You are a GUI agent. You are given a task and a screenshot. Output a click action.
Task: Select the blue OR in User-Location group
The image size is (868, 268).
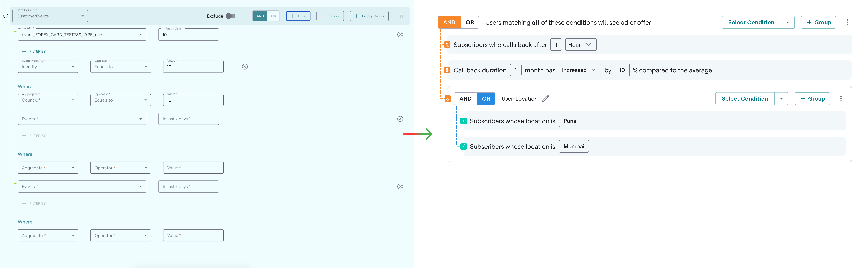486,99
